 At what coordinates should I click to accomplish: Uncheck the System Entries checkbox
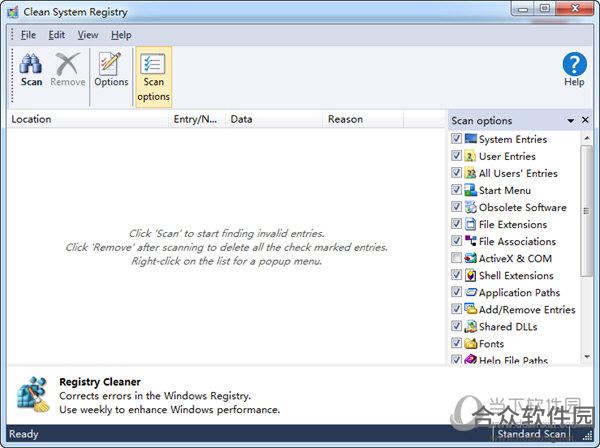tap(456, 138)
